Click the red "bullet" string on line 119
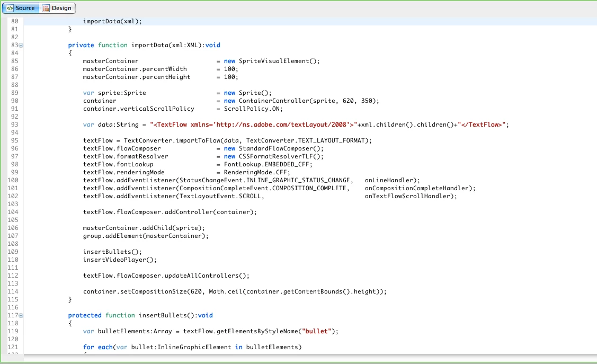 click(x=316, y=331)
